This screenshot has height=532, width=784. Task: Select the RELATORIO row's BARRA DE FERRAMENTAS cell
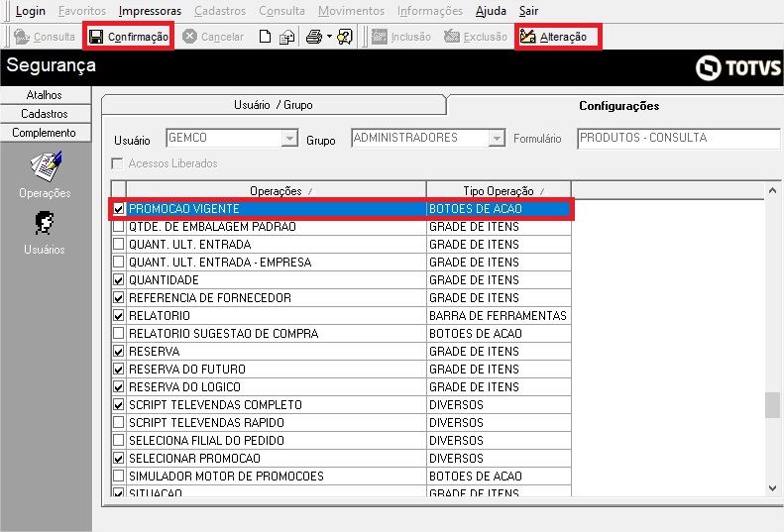498,315
